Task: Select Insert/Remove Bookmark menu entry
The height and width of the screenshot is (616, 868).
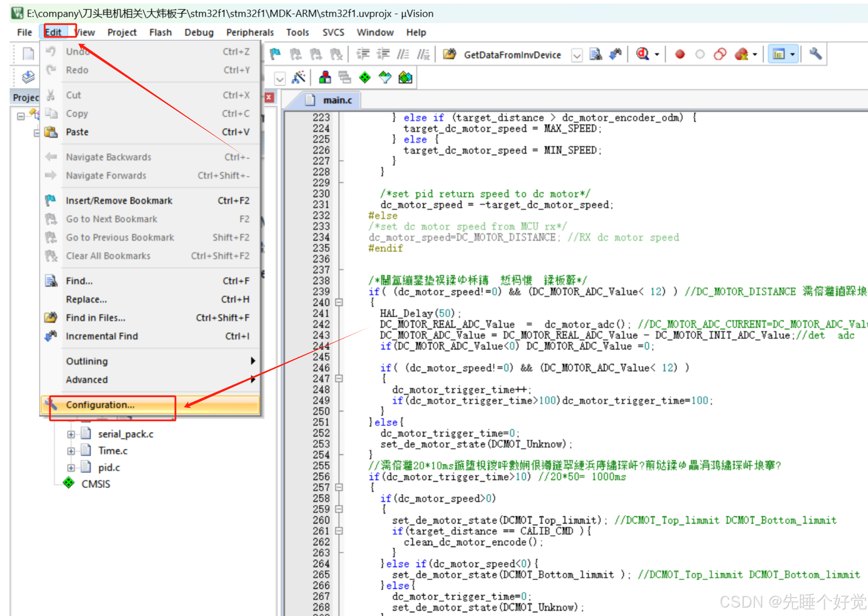Action: click(150, 201)
